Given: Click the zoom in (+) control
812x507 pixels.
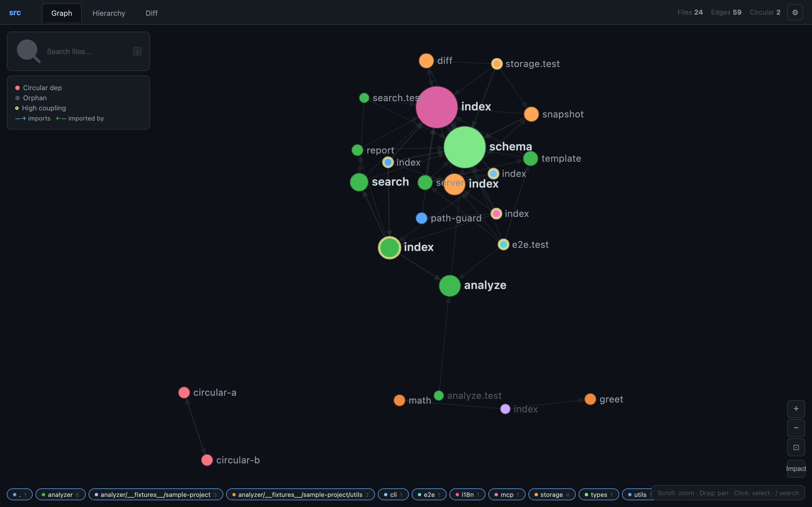Looking at the screenshot, I should 796,408.
